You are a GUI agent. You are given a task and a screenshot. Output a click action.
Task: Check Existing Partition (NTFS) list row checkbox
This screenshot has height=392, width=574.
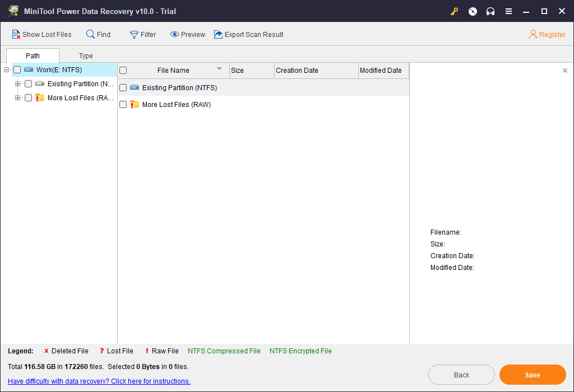[x=123, y=88]
